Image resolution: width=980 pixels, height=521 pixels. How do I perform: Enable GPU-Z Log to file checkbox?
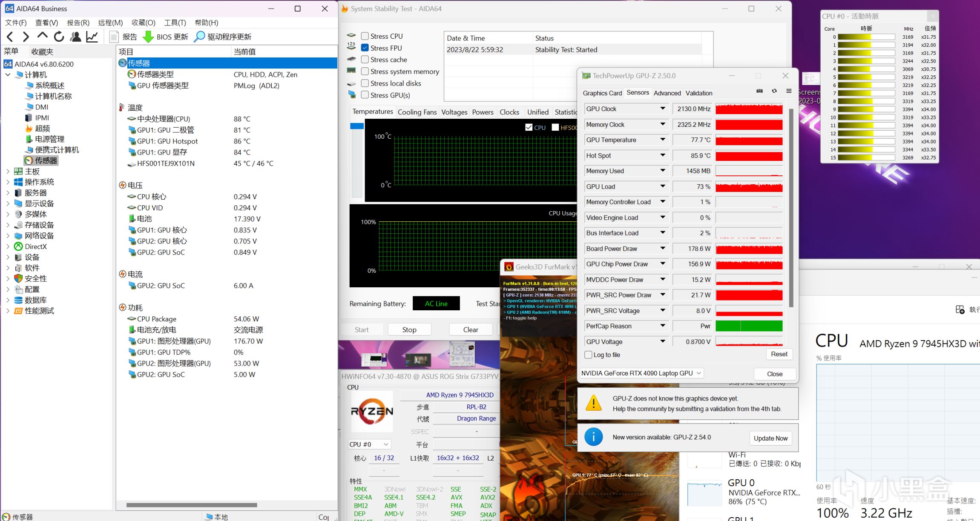[589, 355]
